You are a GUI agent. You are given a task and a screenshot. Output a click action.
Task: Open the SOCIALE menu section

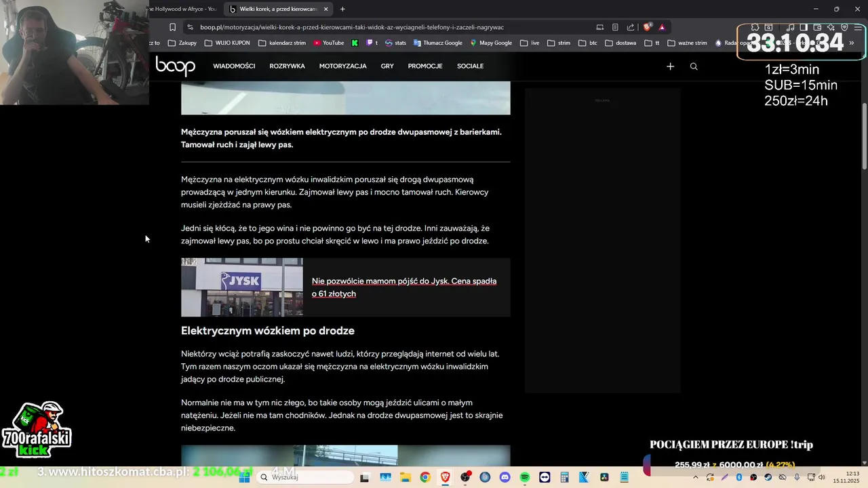pyautogui.click(x=470, y=66)
